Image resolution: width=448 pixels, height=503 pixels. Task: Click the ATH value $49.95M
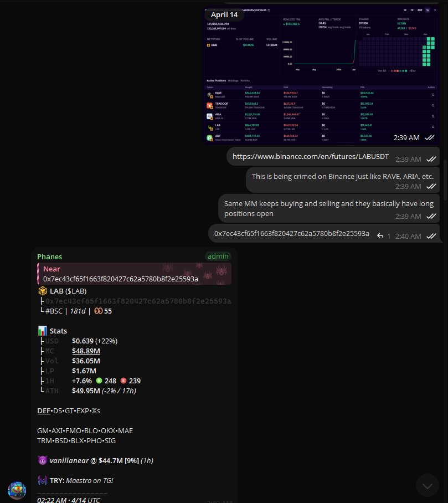click(86, 391)
